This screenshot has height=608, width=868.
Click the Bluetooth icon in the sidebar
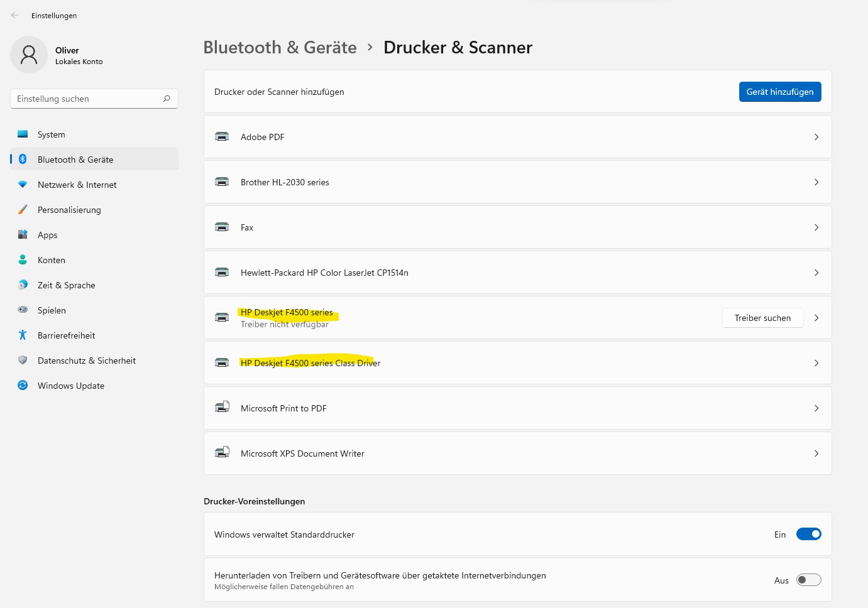click(x=23, y=160)
